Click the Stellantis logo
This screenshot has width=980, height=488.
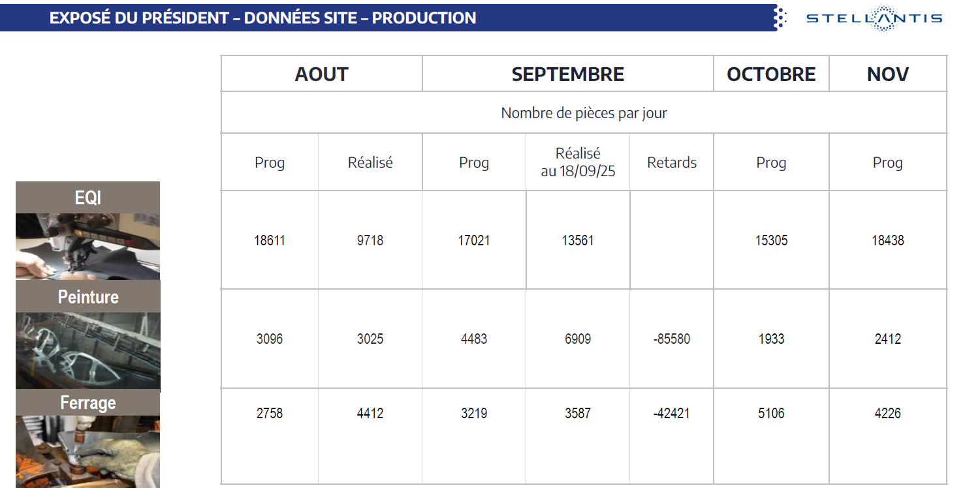(874, 18)
